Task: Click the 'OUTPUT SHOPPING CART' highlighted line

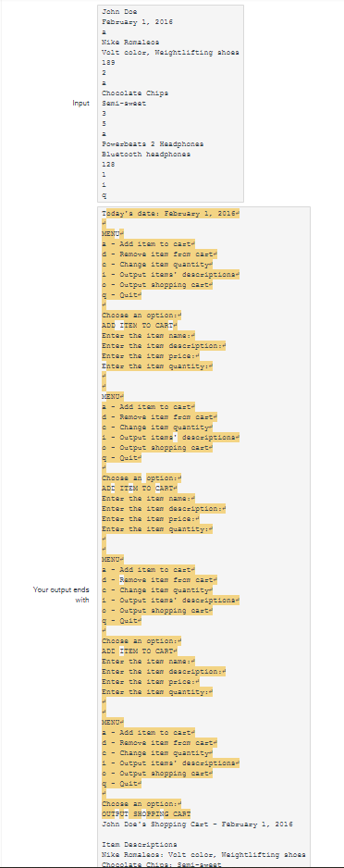Action: point(146,813)
